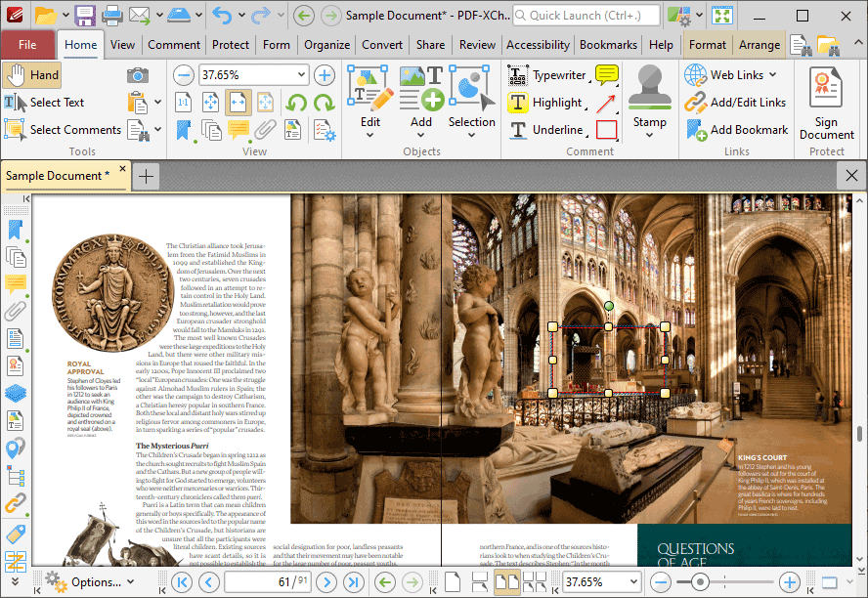Enable the Hand tool
The height and width of the screenshot is (598, 868).
click(x=31, y=75)
